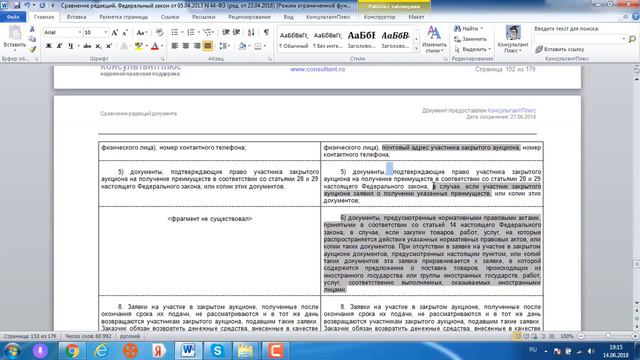Align text left
Image resolution: width=640 pixels, height=360 pixels.
coord(175,46)
